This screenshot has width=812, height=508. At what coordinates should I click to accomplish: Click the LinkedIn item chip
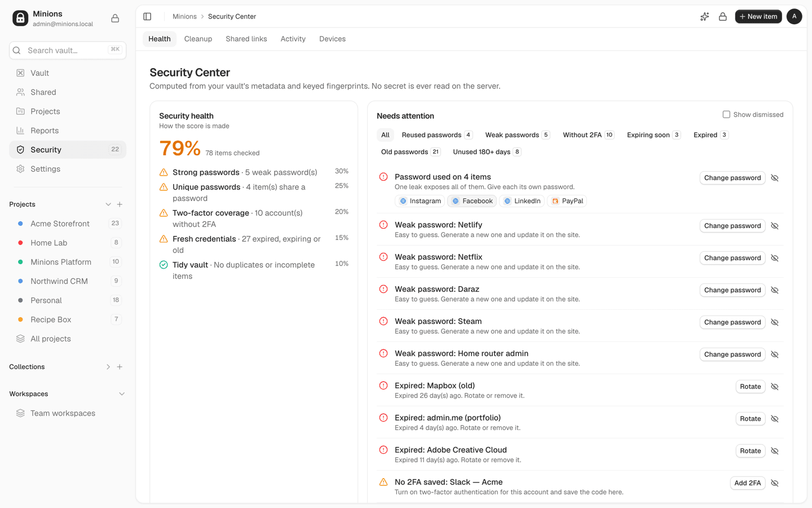tap(522, 201)
